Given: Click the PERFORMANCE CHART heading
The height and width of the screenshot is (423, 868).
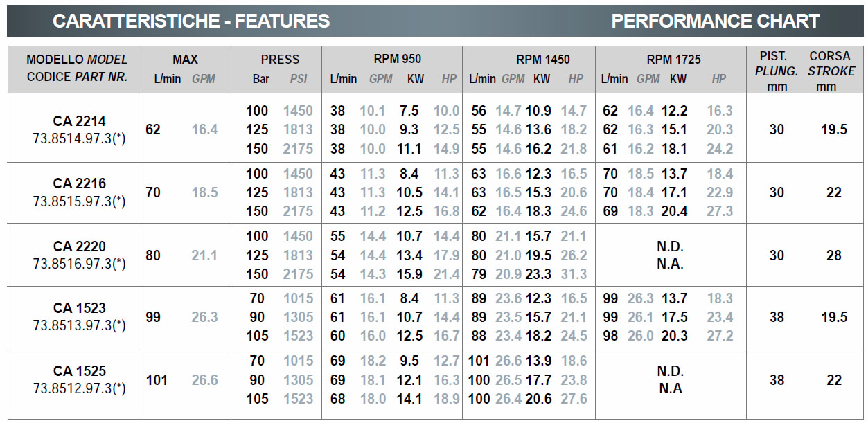Looking at the screenshot, I should 715,21.
